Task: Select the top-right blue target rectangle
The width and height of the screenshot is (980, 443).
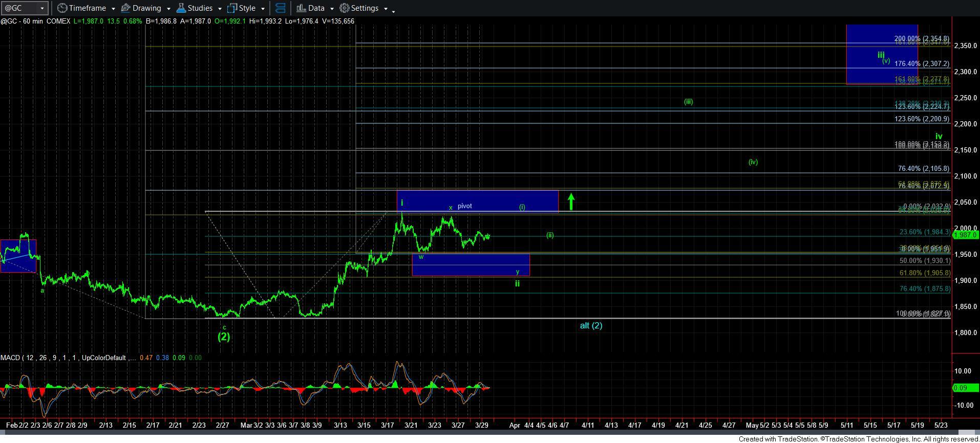Action: click(x=882, y=54)
